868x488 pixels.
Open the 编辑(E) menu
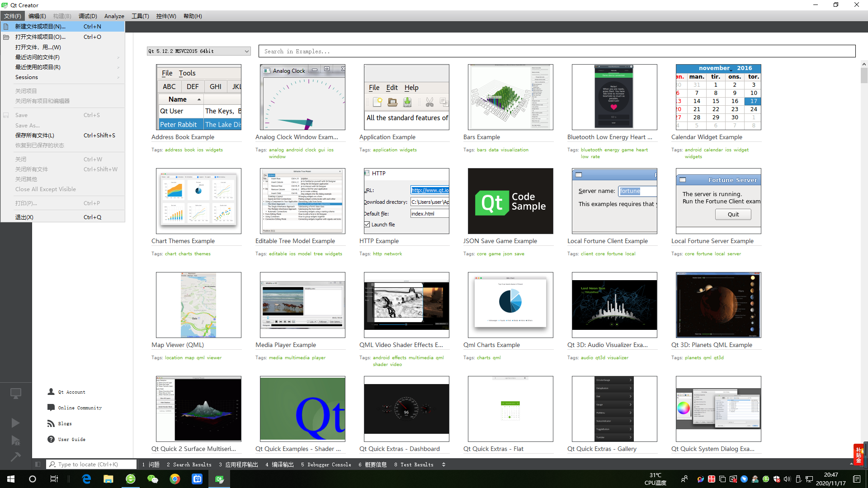[37, 16]
